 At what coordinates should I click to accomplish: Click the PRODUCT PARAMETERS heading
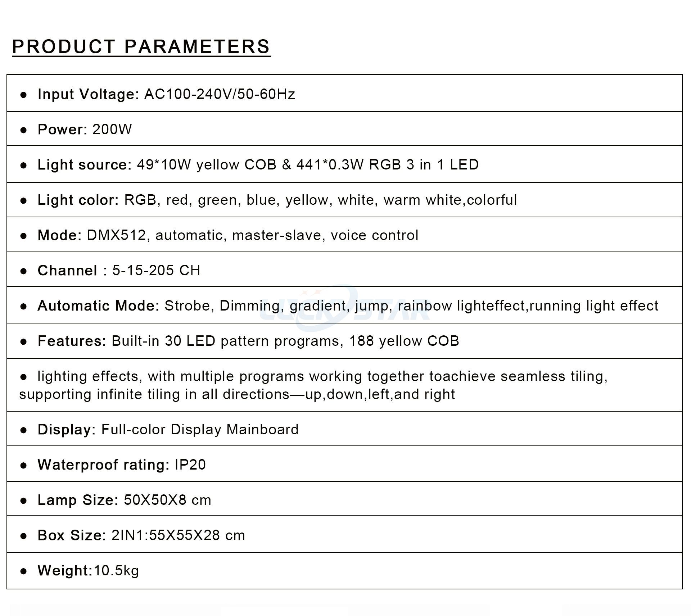[x=141, y=47]
